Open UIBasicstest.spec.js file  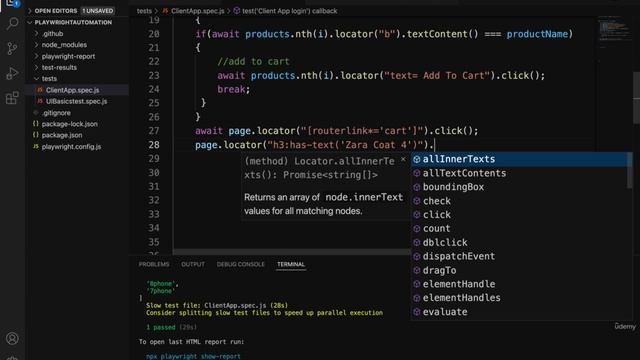click(x=76, y=101)
